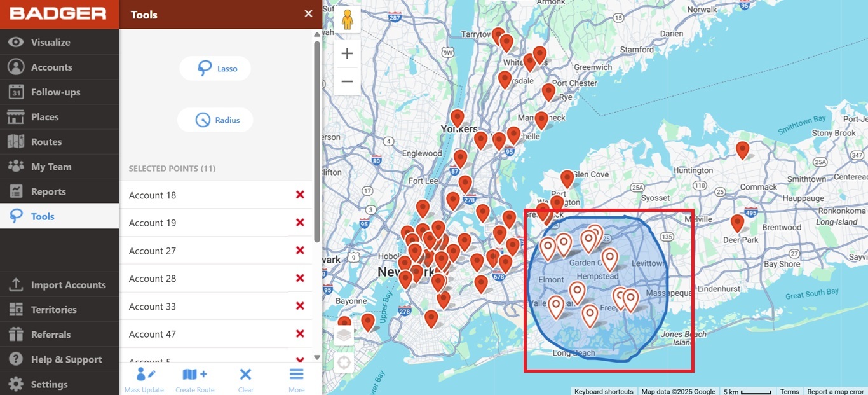Remove Account 28 from selection
Viewport: 868px width, 395px height.
[300, 278]
